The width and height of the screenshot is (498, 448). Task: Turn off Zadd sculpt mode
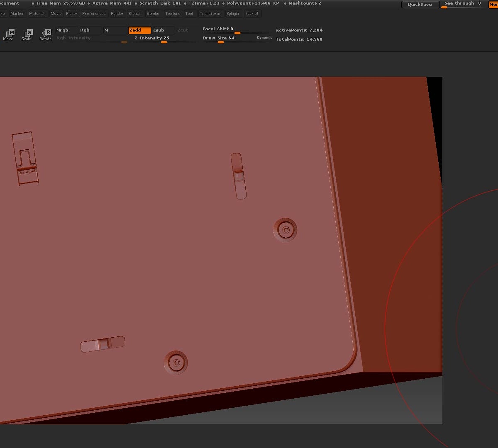(x=139, y=30)
